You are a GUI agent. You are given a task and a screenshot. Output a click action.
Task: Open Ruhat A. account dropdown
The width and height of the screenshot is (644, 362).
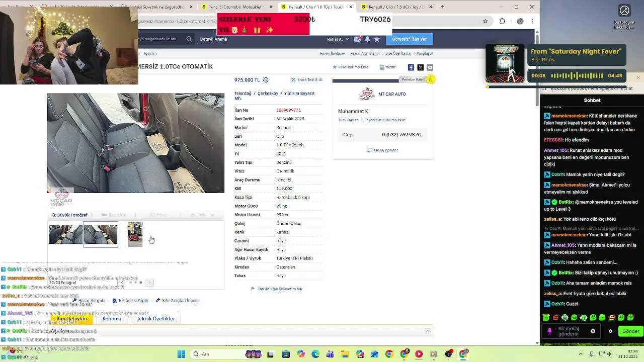click(337, 39)
